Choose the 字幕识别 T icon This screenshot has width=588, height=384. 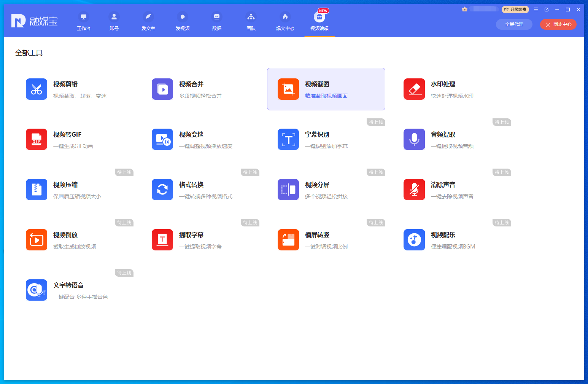coord(288,139)
